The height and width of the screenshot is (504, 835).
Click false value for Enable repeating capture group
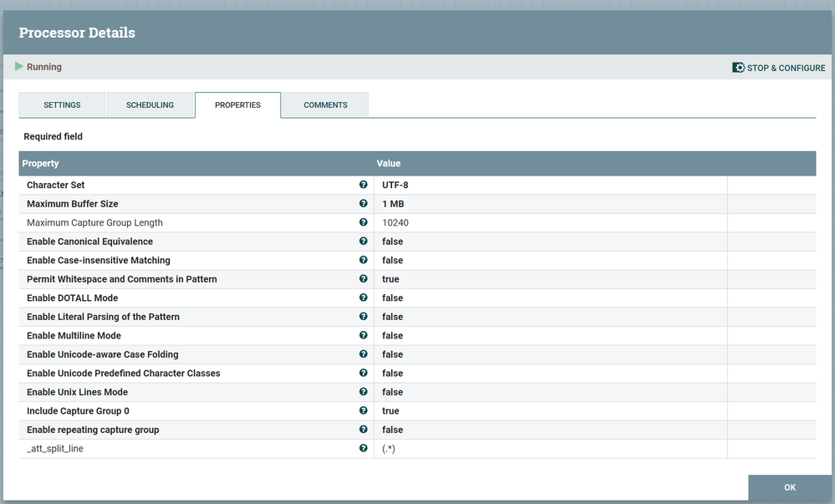click(392, 430)
